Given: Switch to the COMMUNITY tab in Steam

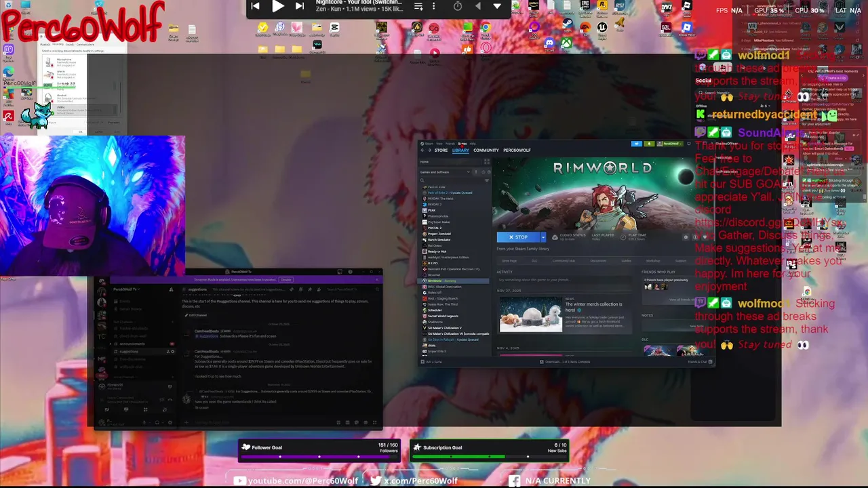Looking at the screenshot, I should pyautogui.click(x=486, y=150).
